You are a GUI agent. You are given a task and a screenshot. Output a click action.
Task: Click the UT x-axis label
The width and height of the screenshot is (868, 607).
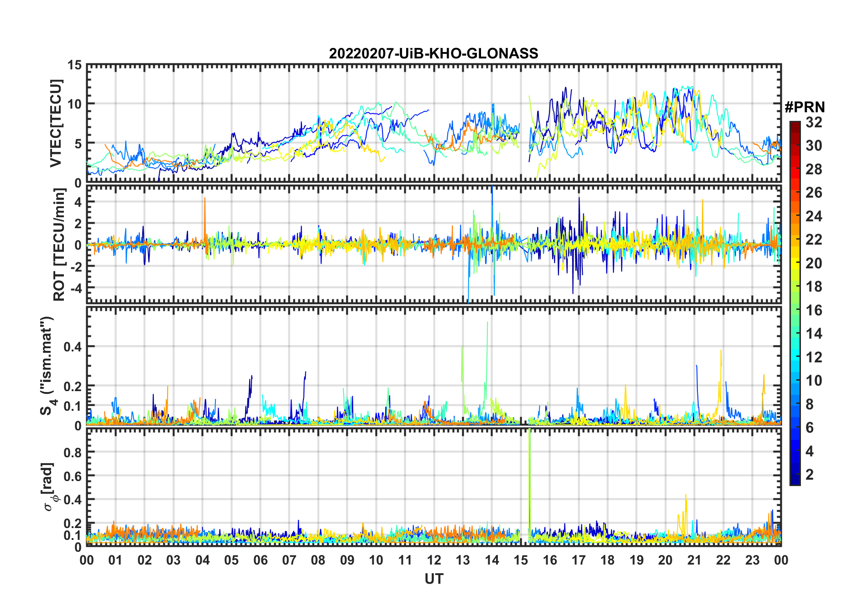[434, 579]
